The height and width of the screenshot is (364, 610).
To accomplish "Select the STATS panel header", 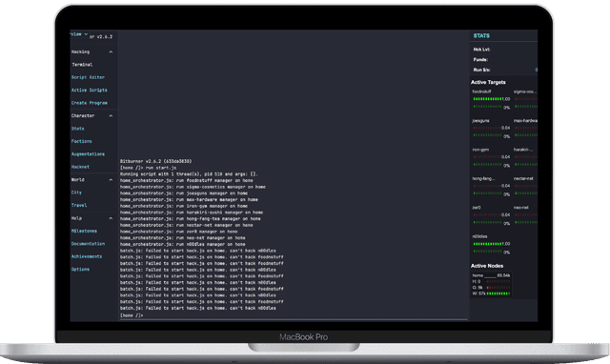I will coord(481,36).
